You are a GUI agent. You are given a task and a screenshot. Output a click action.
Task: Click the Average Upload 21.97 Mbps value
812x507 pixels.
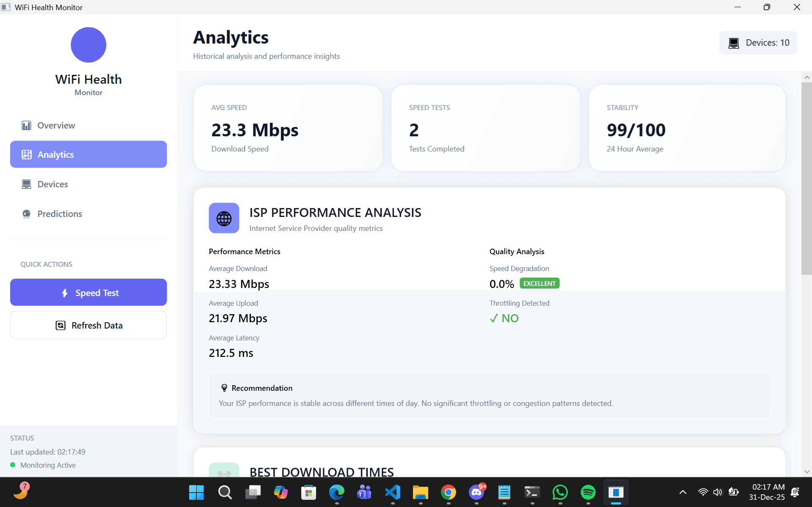[x=238, y=318]
